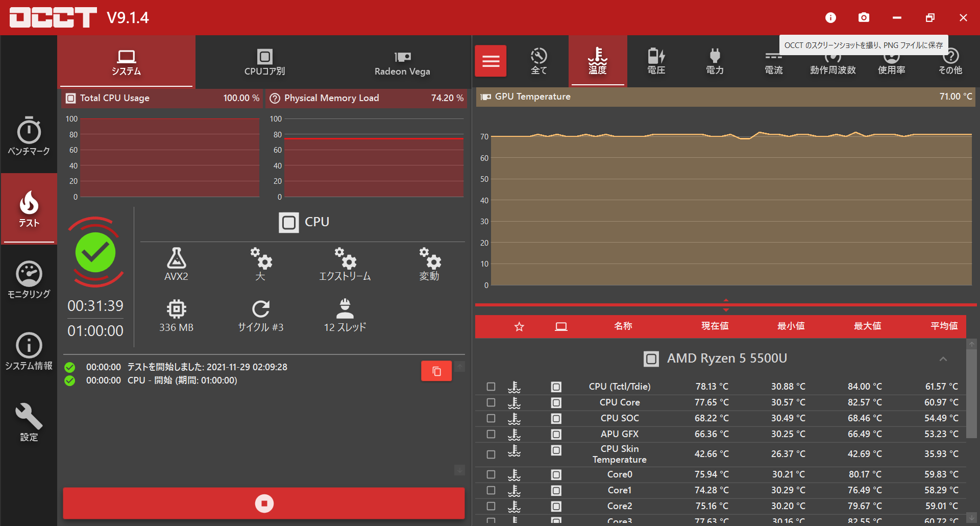This screenshot has height=526, width=980.
Task: Open the テスト test section
Action: pos(29,208)
